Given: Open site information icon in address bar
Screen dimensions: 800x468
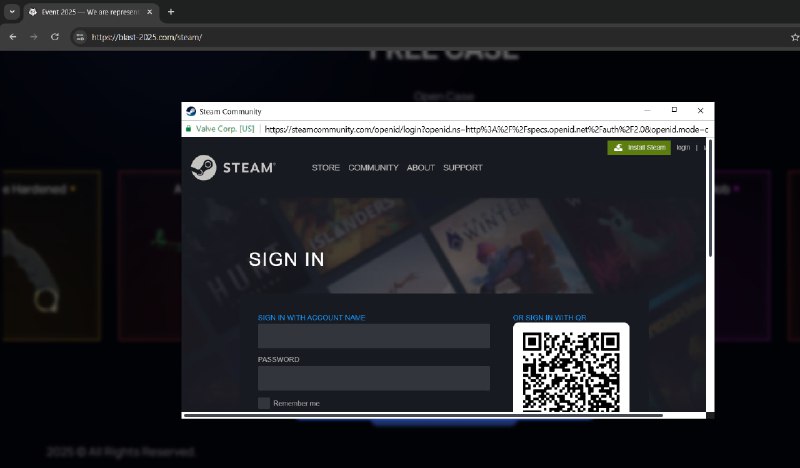Looking at the screenshot, I should coord(80,37).
